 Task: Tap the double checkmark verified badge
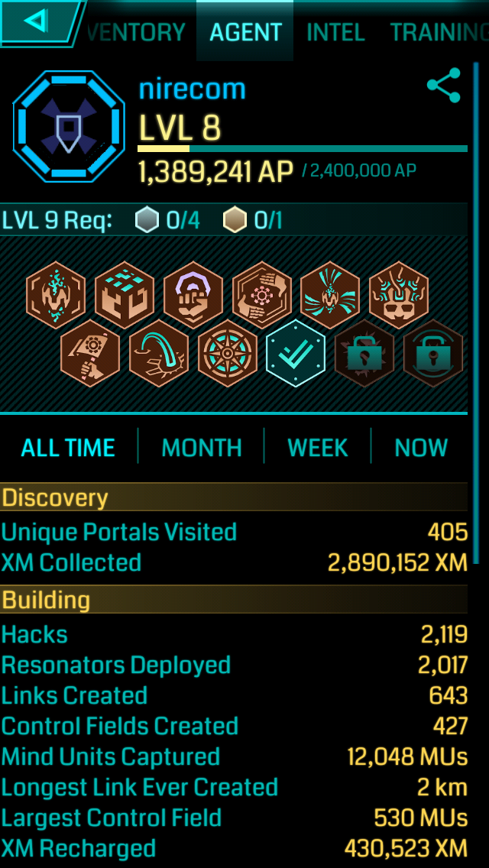296,353
